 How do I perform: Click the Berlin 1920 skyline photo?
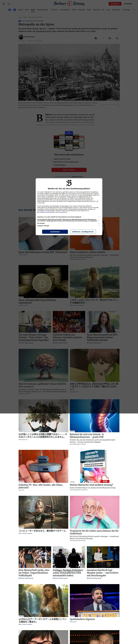[69, 72]
